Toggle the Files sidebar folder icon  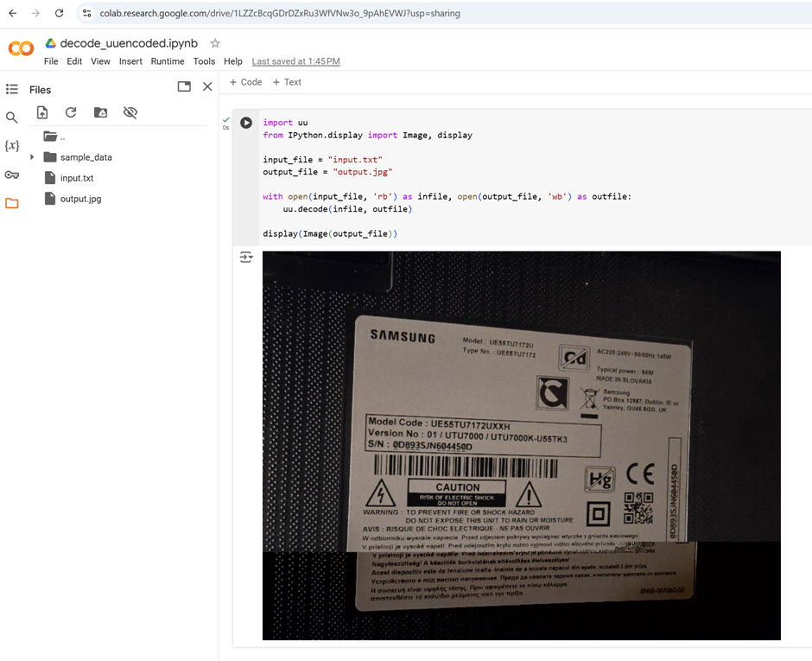(12, 204)
